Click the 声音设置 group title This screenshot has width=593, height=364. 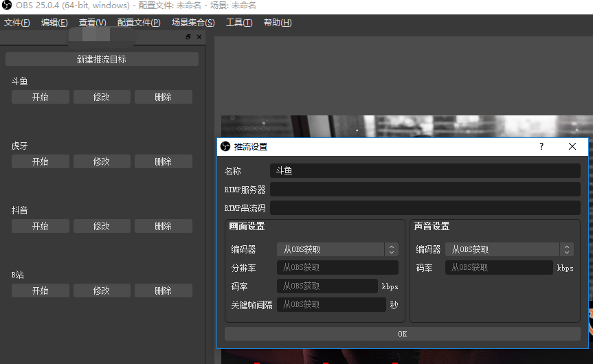(x=432, y=227)
